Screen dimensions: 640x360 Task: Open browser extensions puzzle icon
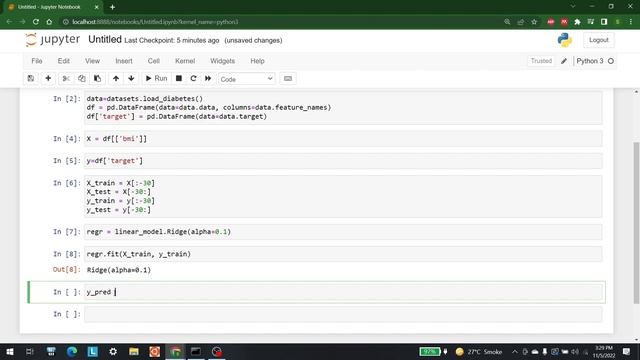pos(577,22)
